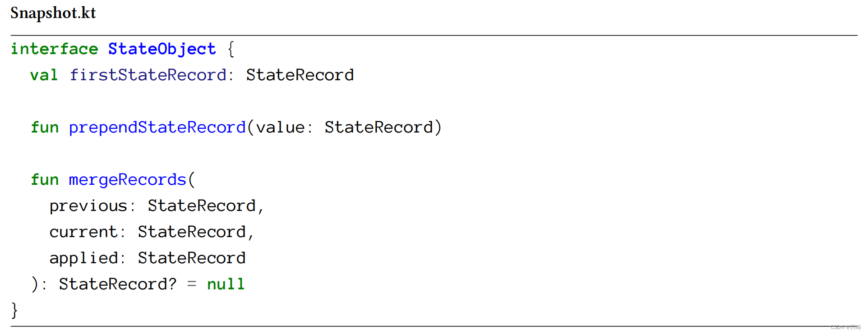Click the Snapshot.kt file title
Image resolution: width=868 pixels, height=334 pixels.
pyautogui.click(x=53, y=14)
